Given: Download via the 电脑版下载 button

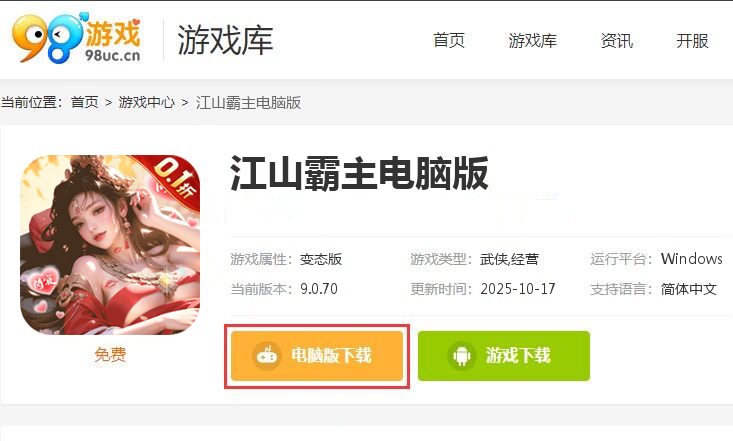Looking at the screenshot, I should click(317, 356).
